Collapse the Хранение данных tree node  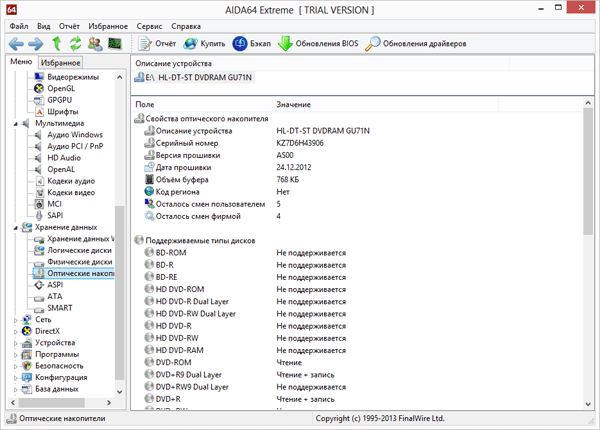tap(16, 228)
